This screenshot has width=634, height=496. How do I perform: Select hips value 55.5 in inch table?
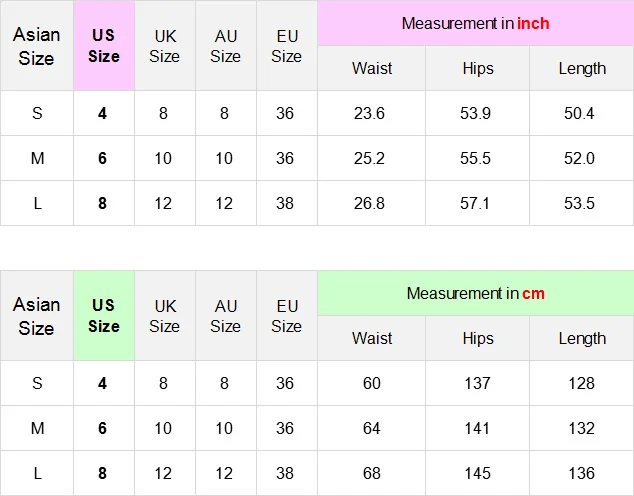pos(476,158)
